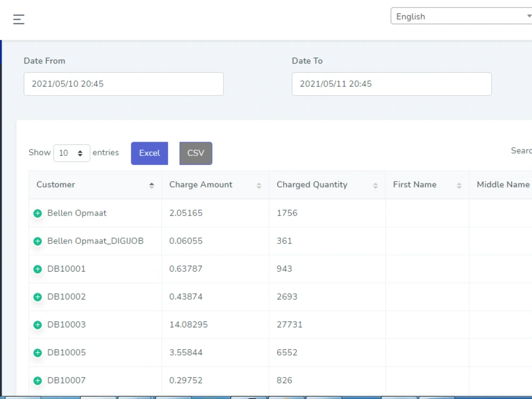The width and height of the screenshot is (532, 399).
Task: Select charged quantity 943
Action: click(x=284, y=269)
